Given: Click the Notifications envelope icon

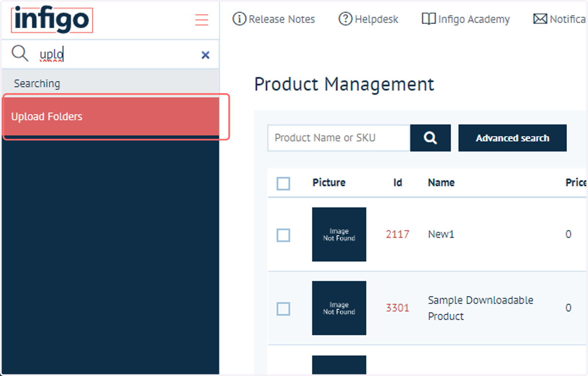Looking at the screenshot, I should click(x=540, y=19).
